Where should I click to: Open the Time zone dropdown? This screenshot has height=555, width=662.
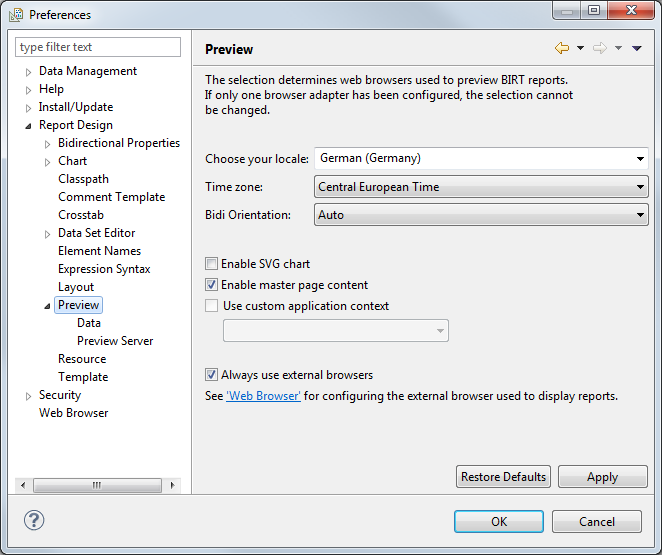point(640,187)
